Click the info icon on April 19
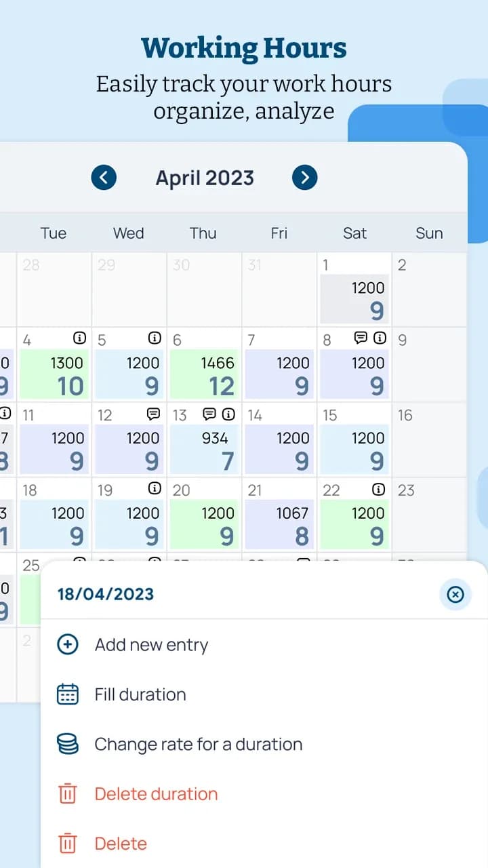This screenshot has width=488, height=868. pyautogui.click(x=156, y=488)
